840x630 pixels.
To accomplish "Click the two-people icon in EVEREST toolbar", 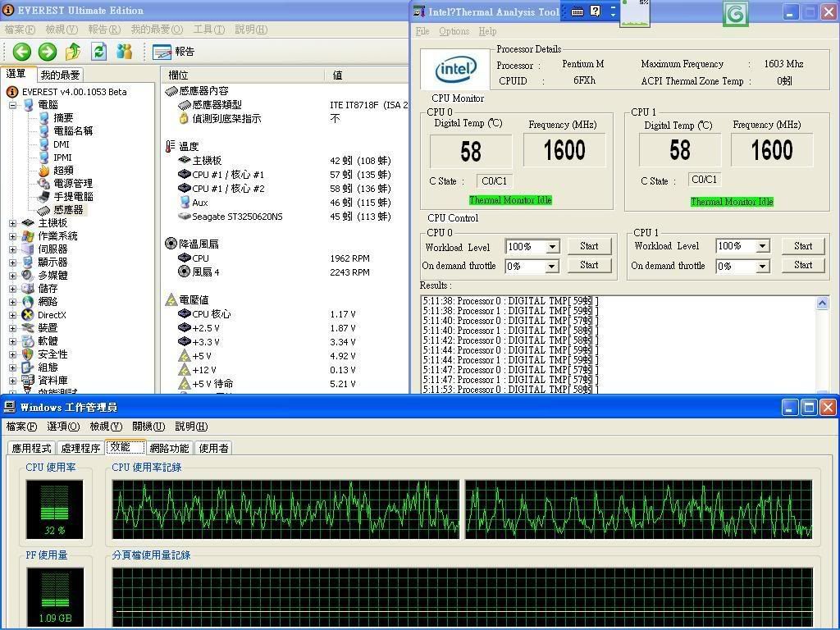I will click(x=125, y=52).
